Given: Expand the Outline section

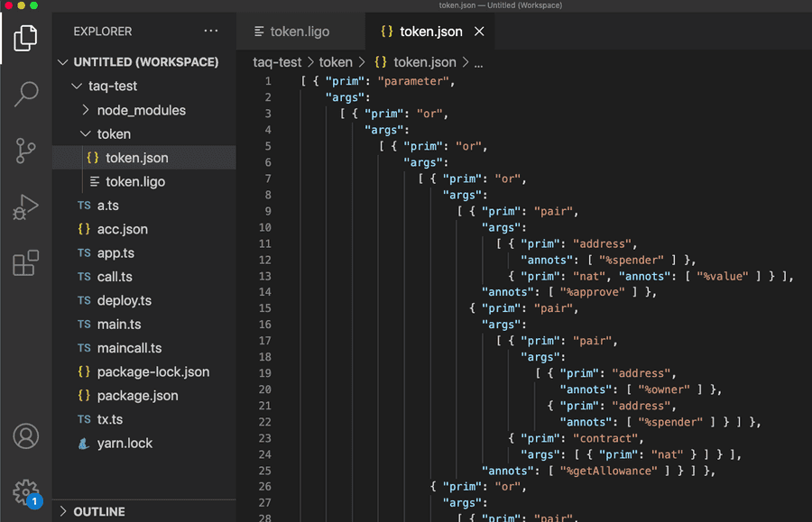Looking at the screenshot, I should pos(99,511).
